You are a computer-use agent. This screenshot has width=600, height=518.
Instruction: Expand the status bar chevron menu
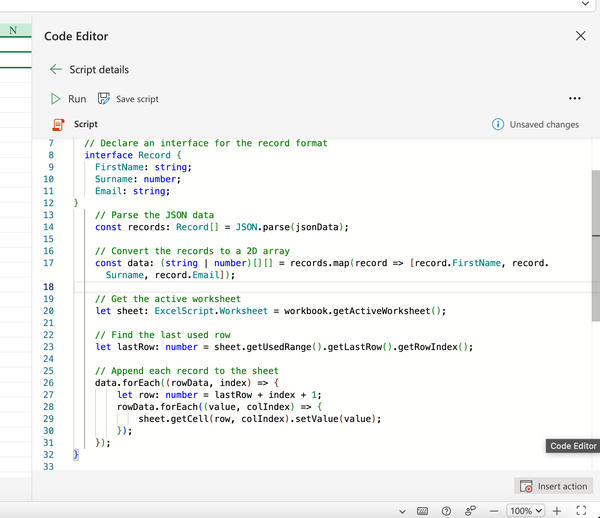402,510
